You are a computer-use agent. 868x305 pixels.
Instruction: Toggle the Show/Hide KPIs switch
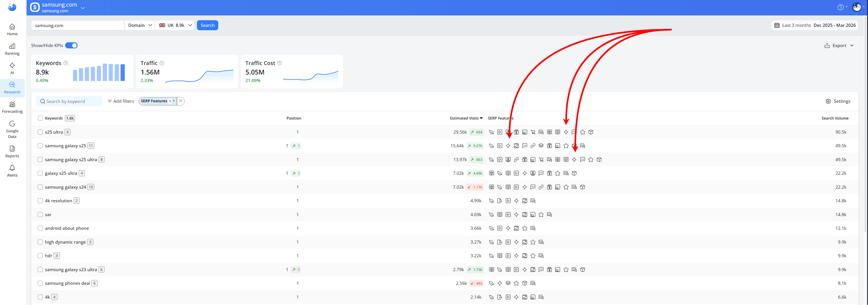[71, 45]
